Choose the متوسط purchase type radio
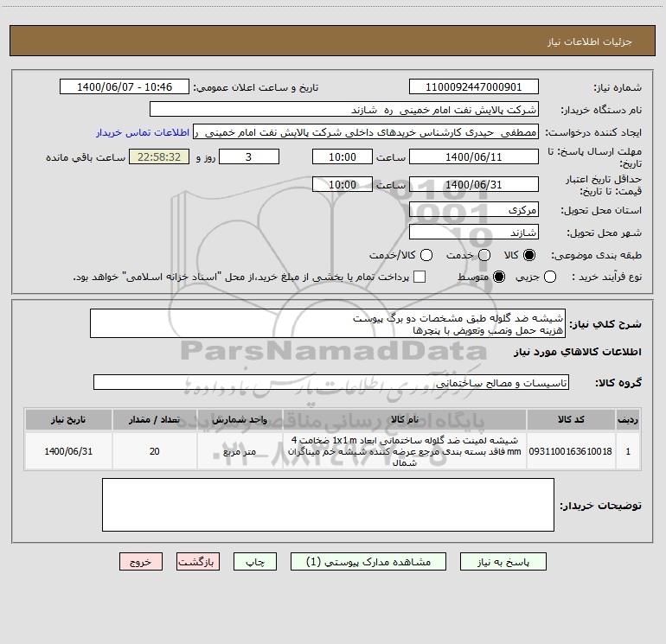The image size is (666, 644). coord(499,277)
